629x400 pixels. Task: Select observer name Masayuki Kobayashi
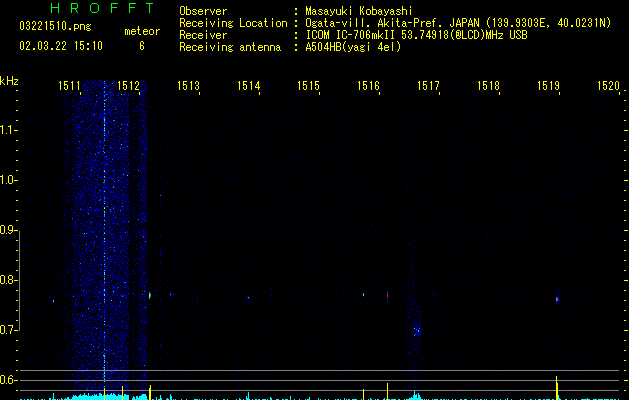[359, 11]
